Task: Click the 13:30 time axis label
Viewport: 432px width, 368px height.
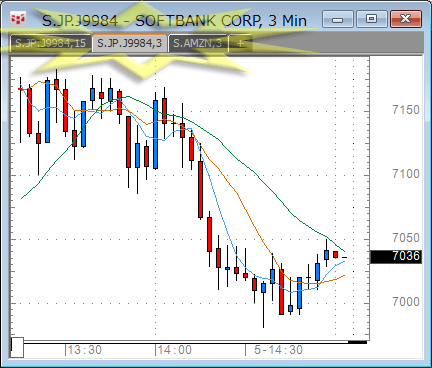Action: pyautogui.click(x=85, y=350)
